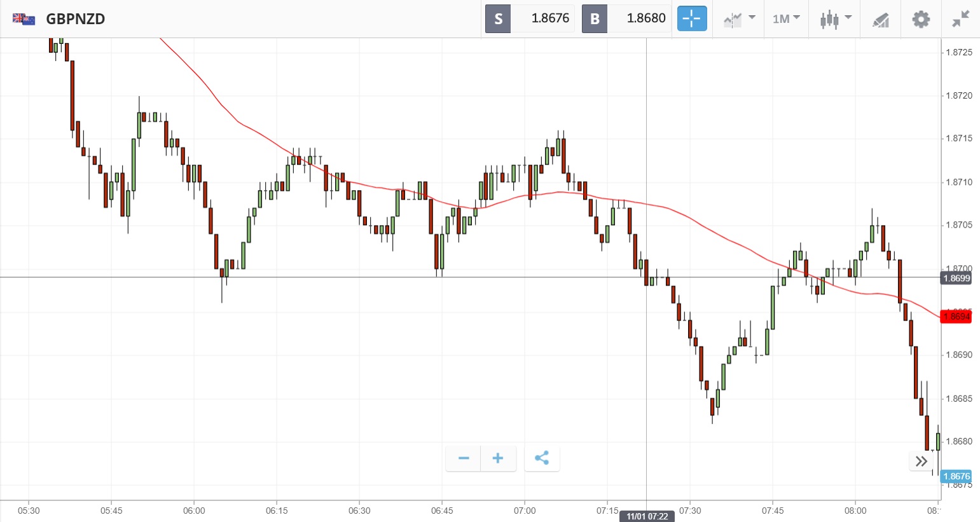Zoom in with the plus button
Image resolution: width=980 pixels, height=522 pixels.
(x=498, y=458)
